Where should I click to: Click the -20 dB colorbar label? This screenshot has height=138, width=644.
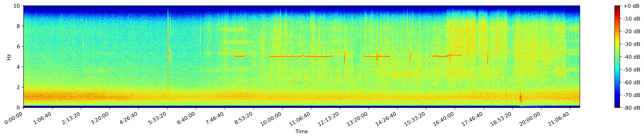pyautogui.click(x=632, y=32)
